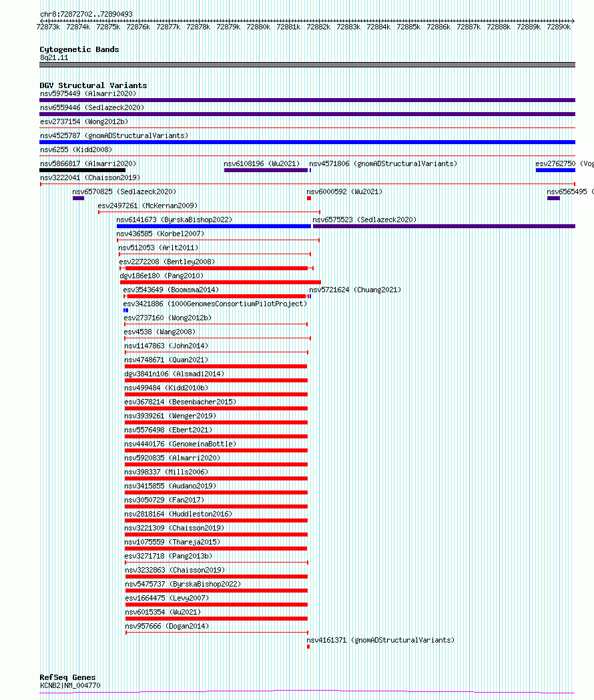Click the nsv1147863 (John2014) label

coord(166,346)
